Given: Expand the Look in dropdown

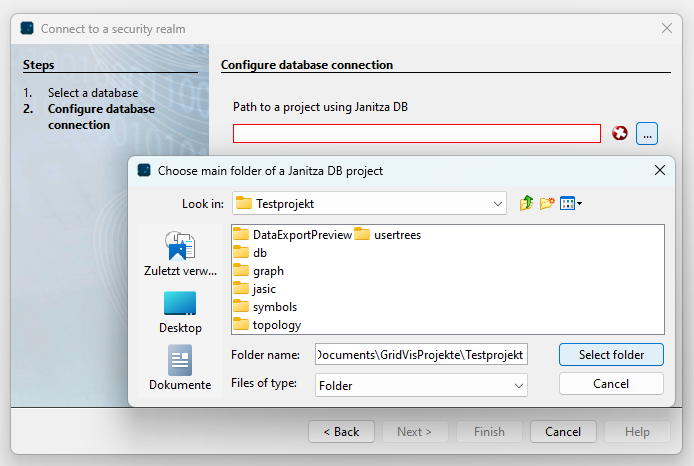Looking at the screenshot, I should click(x=498, y=203).
